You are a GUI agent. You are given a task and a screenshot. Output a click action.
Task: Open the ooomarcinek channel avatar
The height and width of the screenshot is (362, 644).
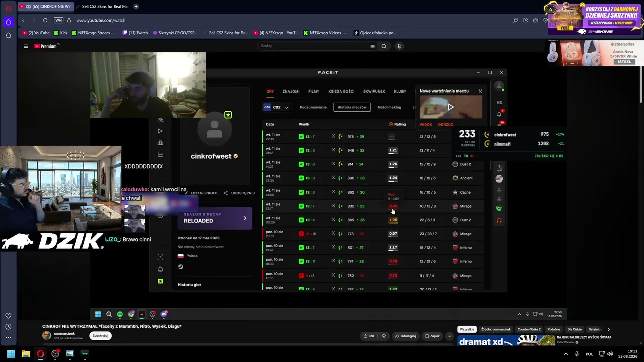tap(47, 335)
